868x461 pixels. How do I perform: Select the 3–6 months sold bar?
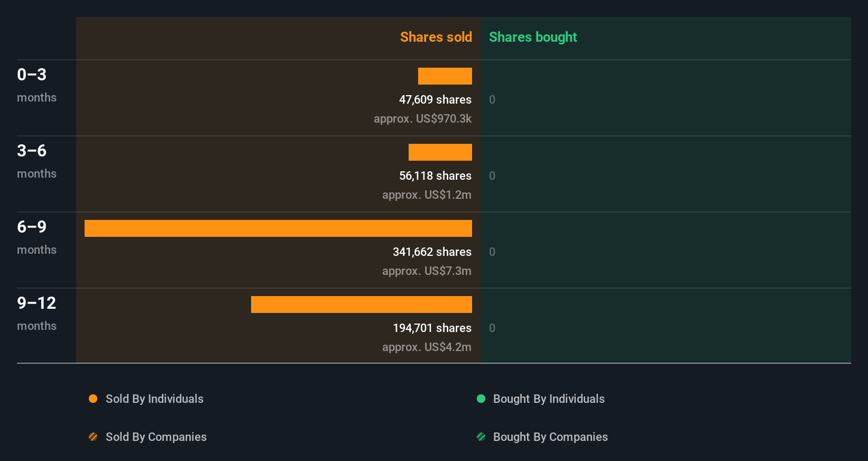[440, 152]
